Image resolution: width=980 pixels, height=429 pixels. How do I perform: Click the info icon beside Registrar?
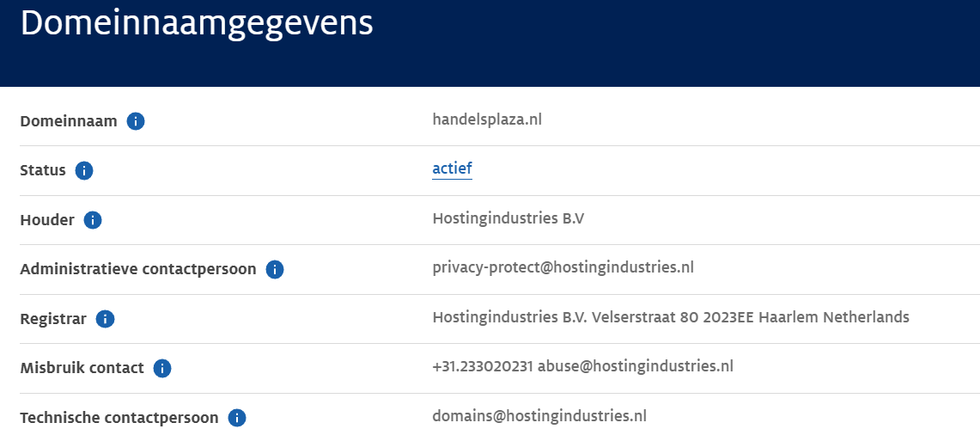105,319
